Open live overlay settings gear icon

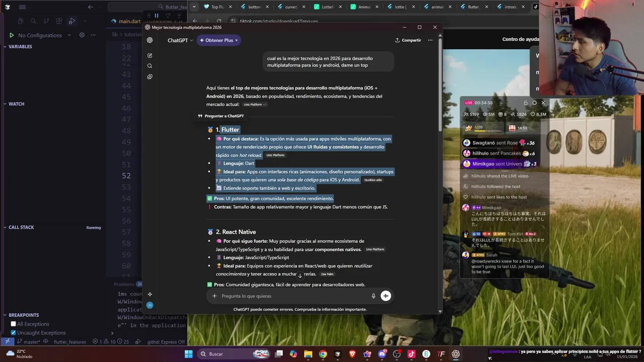(x=534, y=103)
